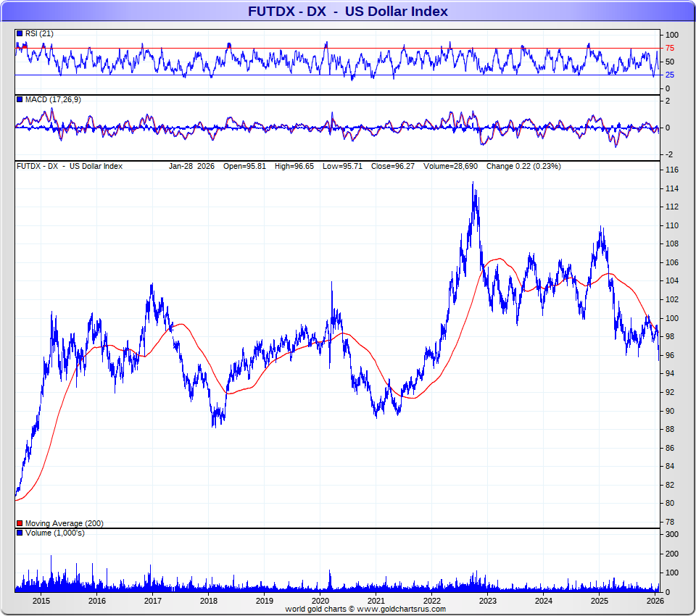
Task: Select the red Moving Average (200) swatch
Action: pyautogui.click(x=19, y=523)
